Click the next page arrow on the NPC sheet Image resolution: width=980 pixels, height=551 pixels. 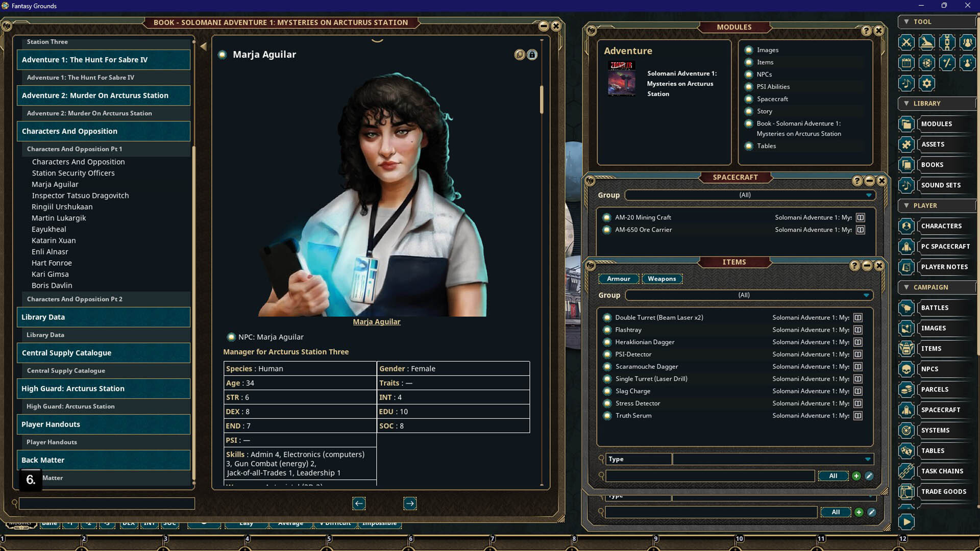pyautogui.click(x=410, y=504)
